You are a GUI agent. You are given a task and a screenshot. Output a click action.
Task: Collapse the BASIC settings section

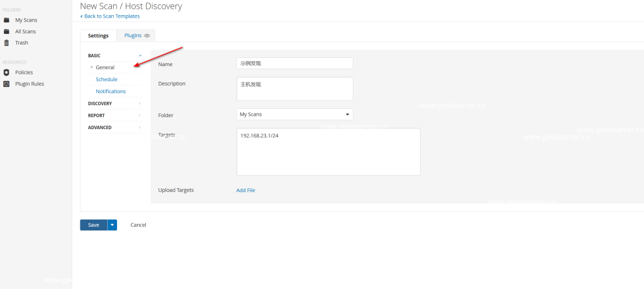pos(140,55)
